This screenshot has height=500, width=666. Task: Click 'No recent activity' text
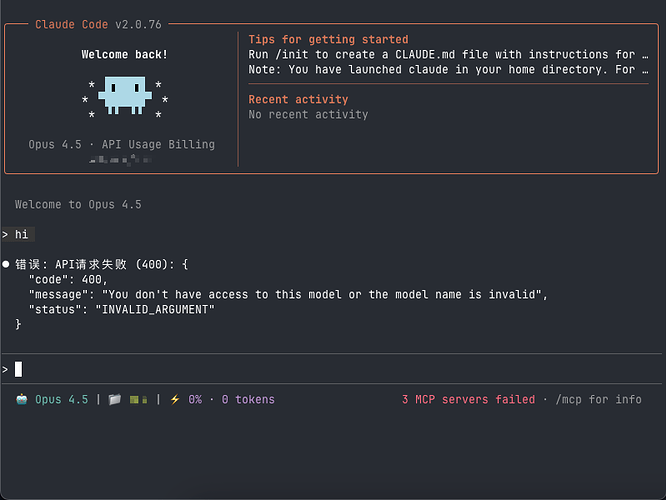pos(308,115)
